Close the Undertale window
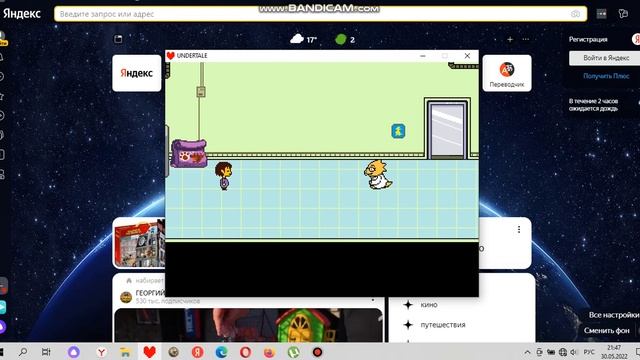This screenshot has height=360, width=640. (467, 56)
